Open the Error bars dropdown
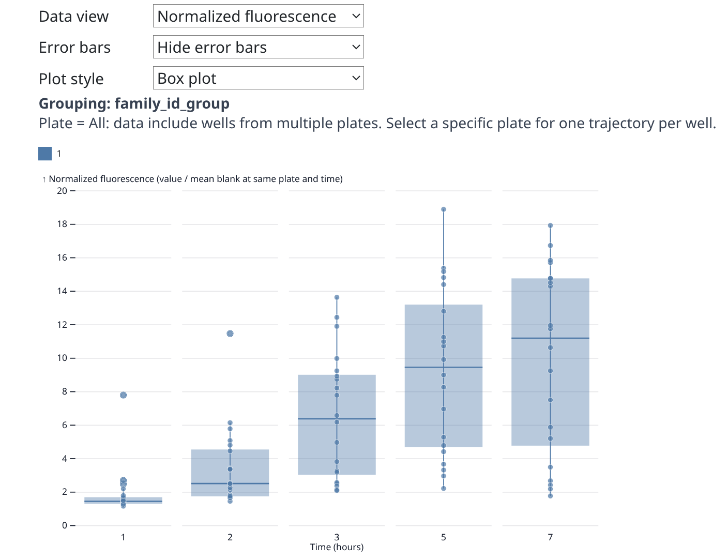Screen dimensions: 728x560 (x=258, y=47)
